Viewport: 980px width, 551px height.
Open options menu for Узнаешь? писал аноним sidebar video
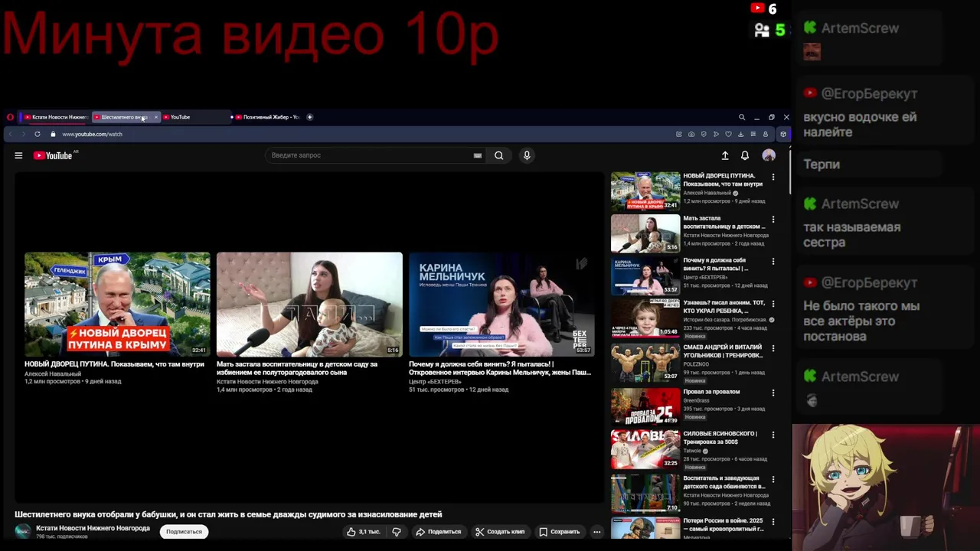coord(773,304)
